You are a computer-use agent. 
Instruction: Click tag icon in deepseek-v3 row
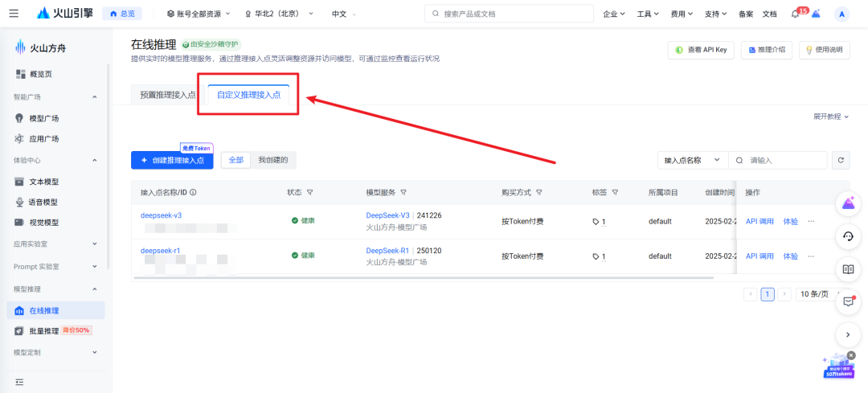point(596,221)
